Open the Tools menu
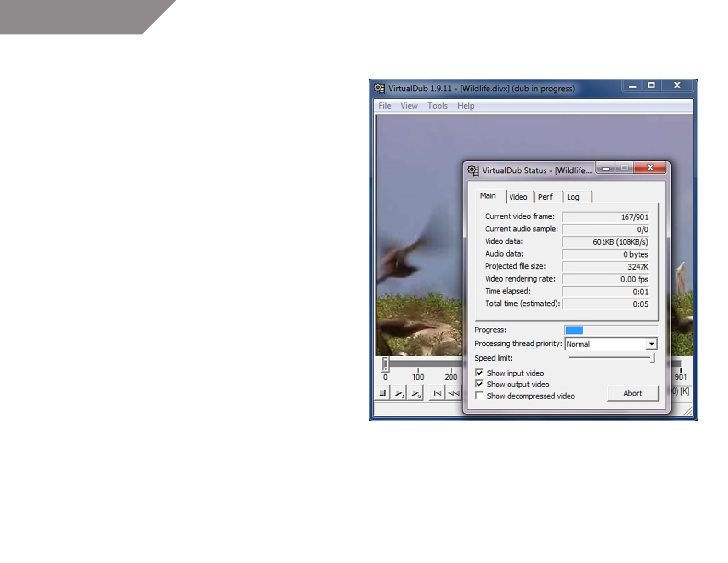This screenshot has height=563, width=728. (438, 106)
